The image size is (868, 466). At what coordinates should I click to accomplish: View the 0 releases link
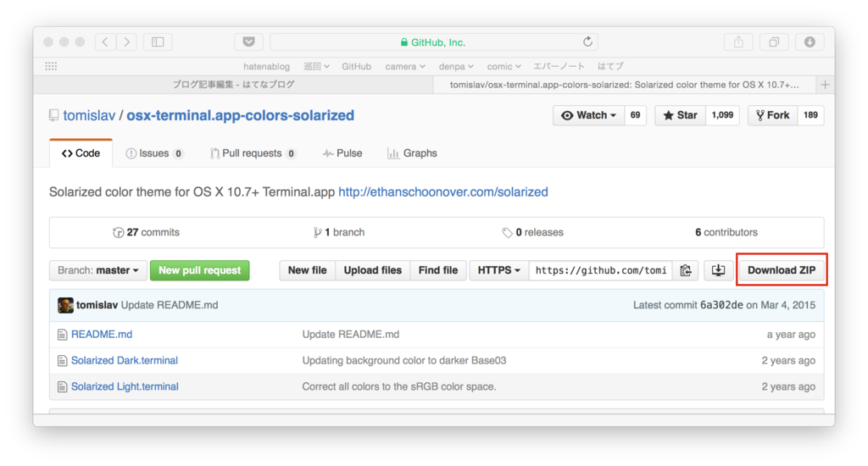[x=532, y=232]
